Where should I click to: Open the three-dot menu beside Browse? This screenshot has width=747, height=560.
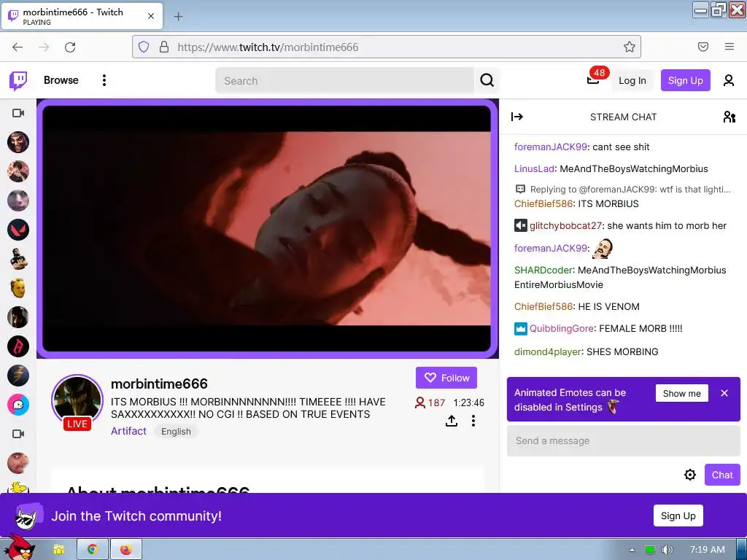(104, 80)
